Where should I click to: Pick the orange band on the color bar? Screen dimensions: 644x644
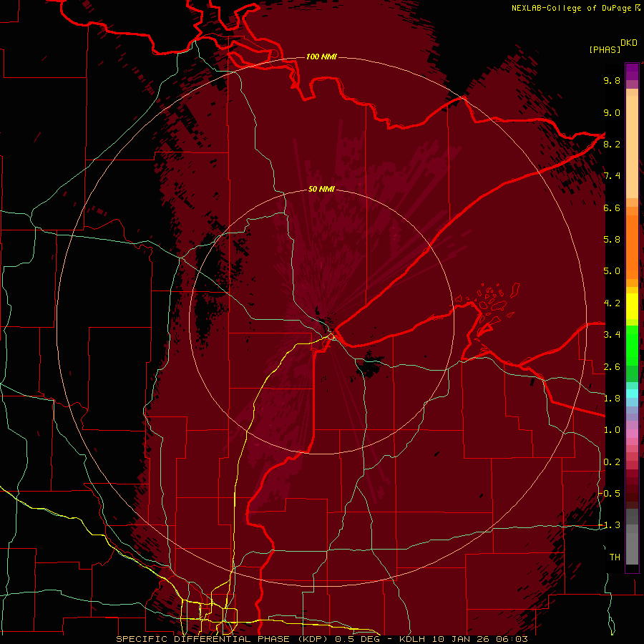(632, 247)
